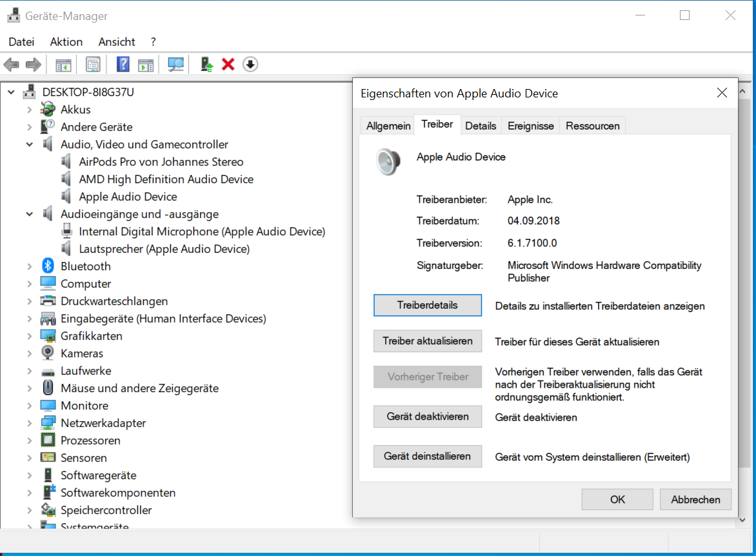756x556 pixels.
Task: Switch to the Allgemein tab
Action: [x=388, y=126]
